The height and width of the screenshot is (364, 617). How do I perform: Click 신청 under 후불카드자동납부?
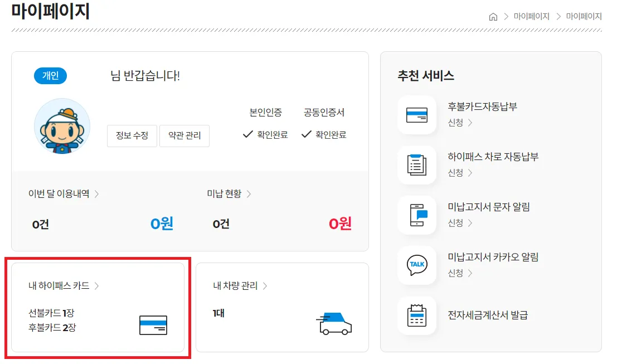[x=460, y=123]
